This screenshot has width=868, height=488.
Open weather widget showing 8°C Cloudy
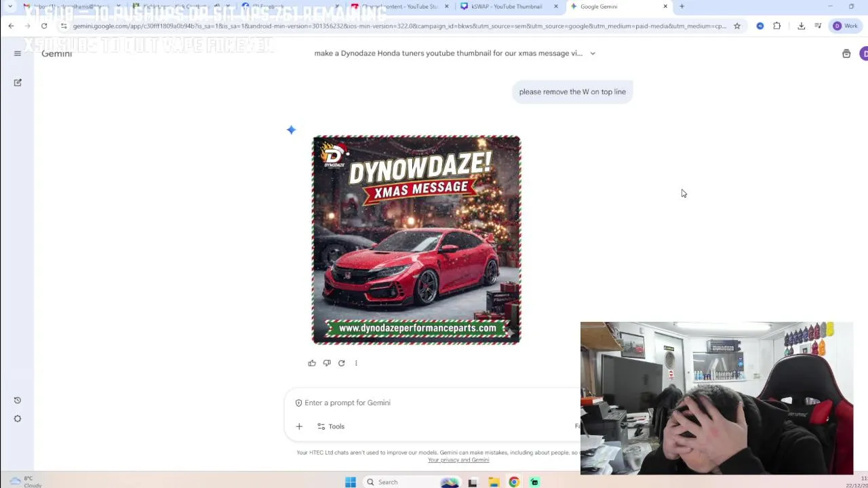26,481
